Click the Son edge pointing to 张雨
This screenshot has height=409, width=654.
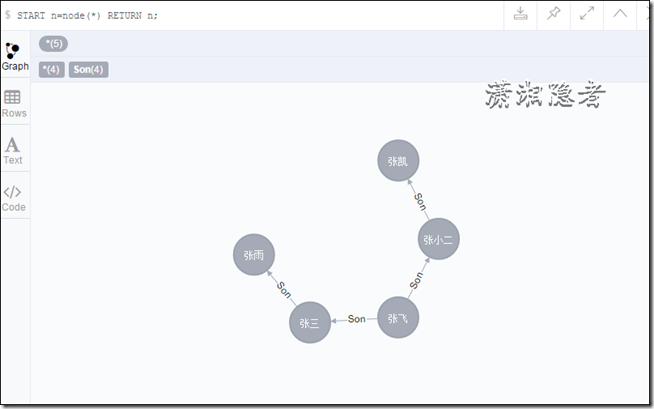click(284, 289)
